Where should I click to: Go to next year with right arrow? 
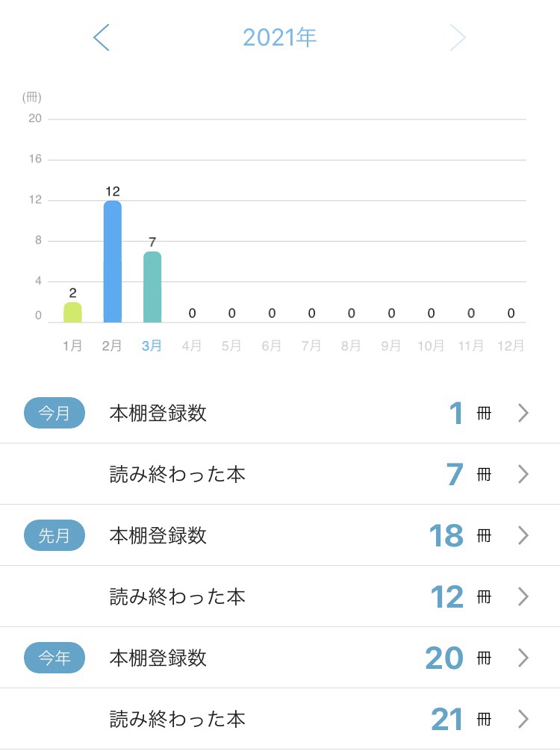click(458, 37)
